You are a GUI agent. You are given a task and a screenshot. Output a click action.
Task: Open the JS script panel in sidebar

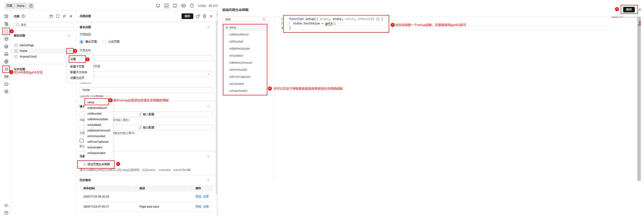[x=6, y=69]
